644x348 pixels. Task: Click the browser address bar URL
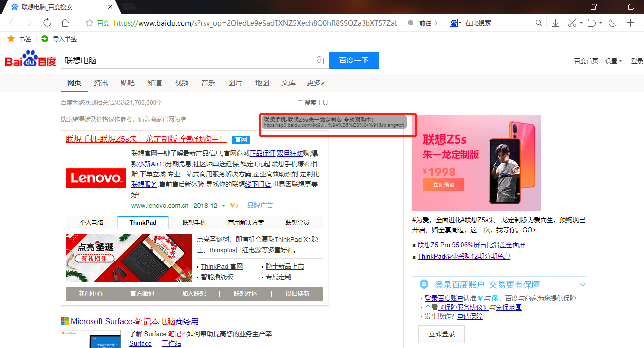[255, 23]
